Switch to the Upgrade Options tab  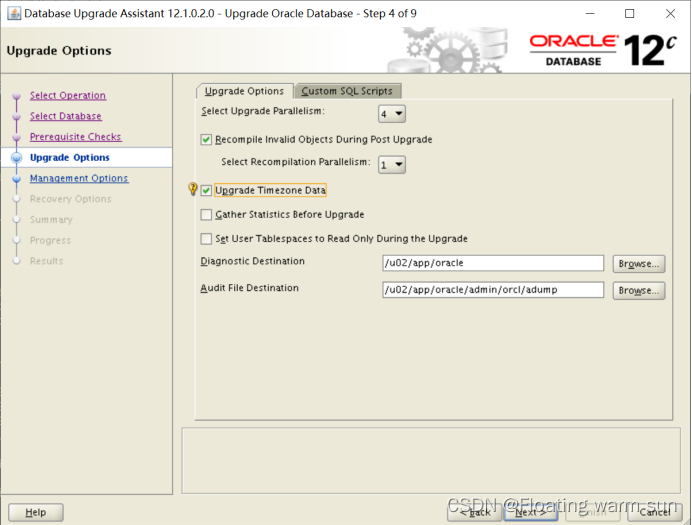(244, 91)
